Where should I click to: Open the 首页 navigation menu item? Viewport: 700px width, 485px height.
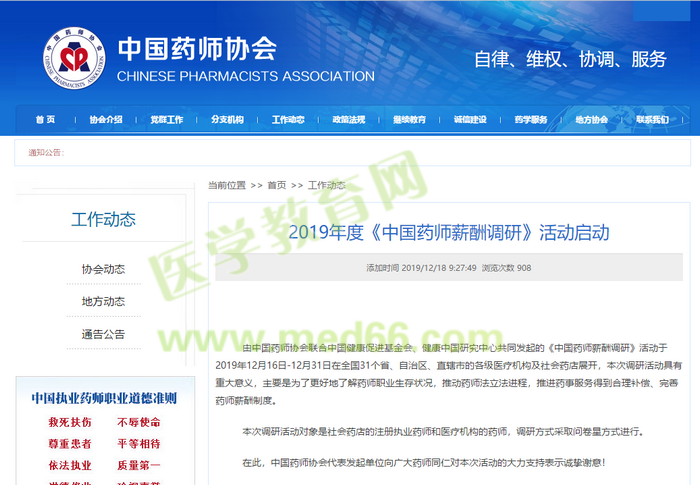coord(45,120)
